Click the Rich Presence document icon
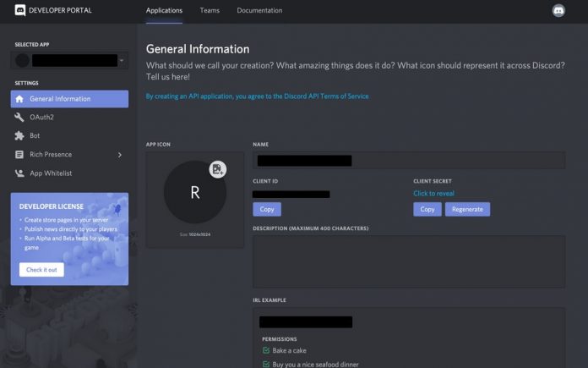This screenshot has width=588, height=368. 19,154
